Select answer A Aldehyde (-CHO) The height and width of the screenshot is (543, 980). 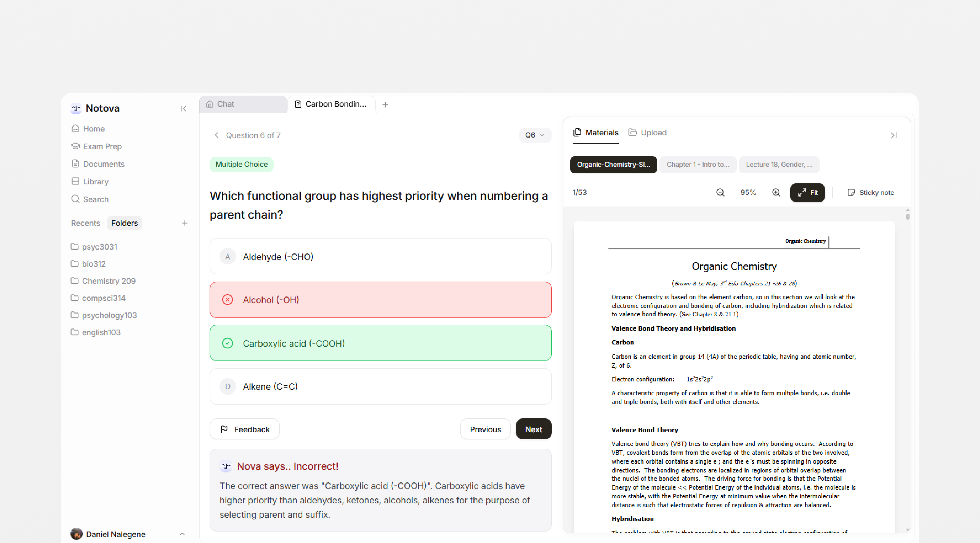click(x=380, y=257)
